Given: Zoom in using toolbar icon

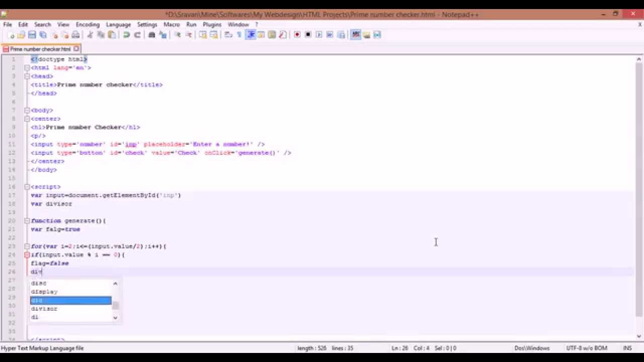Looking at the screenshot, I should coord(178,35).
